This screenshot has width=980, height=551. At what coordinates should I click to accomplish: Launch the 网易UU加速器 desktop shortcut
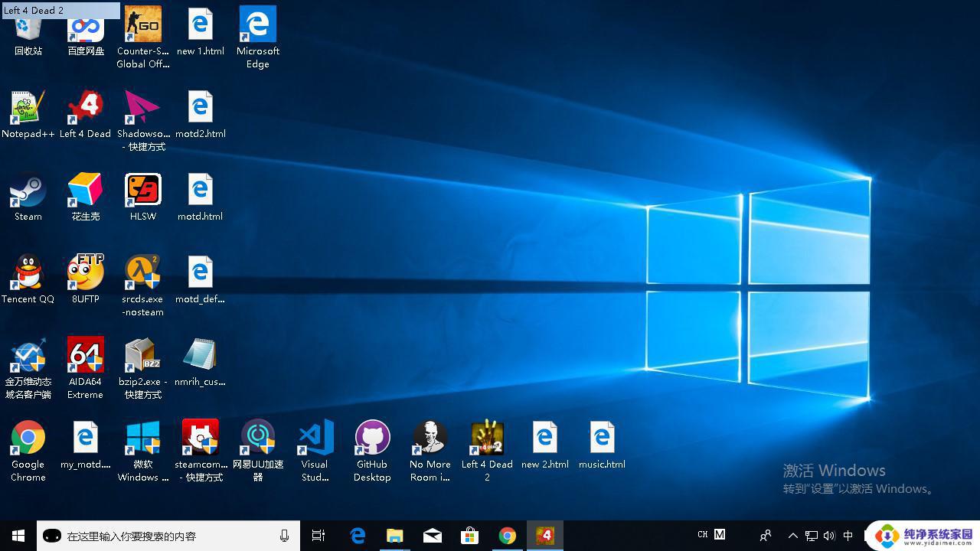click(258, 451)
